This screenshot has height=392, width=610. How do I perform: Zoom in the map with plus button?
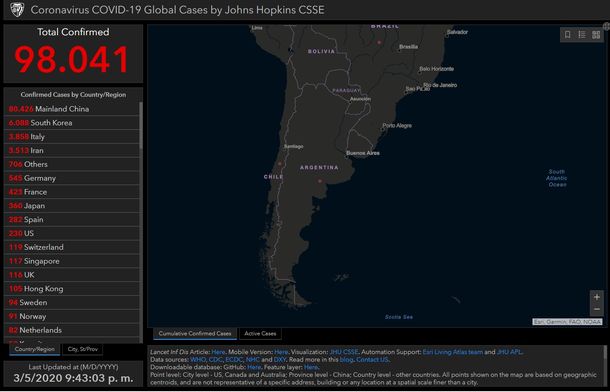click(597, 297)
